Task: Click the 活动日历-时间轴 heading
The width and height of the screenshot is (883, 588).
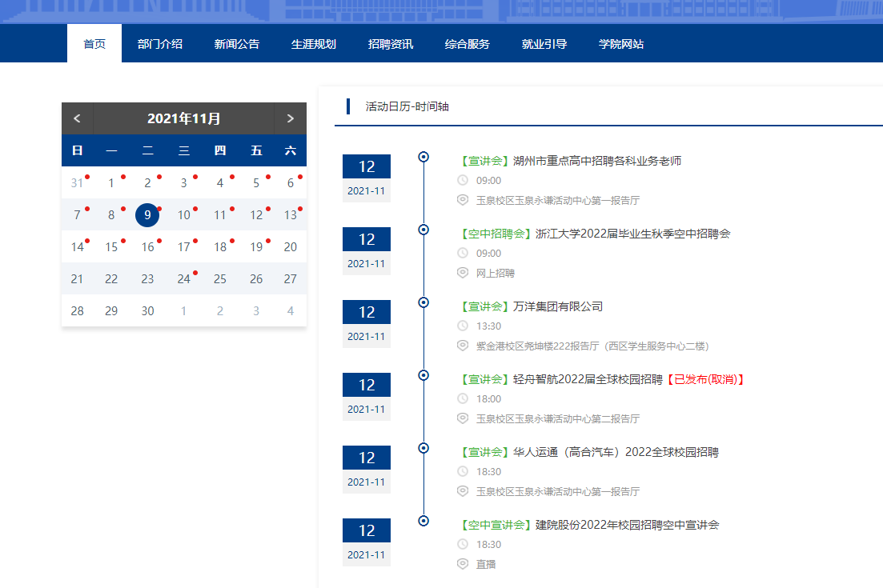Action: (407, 106)
